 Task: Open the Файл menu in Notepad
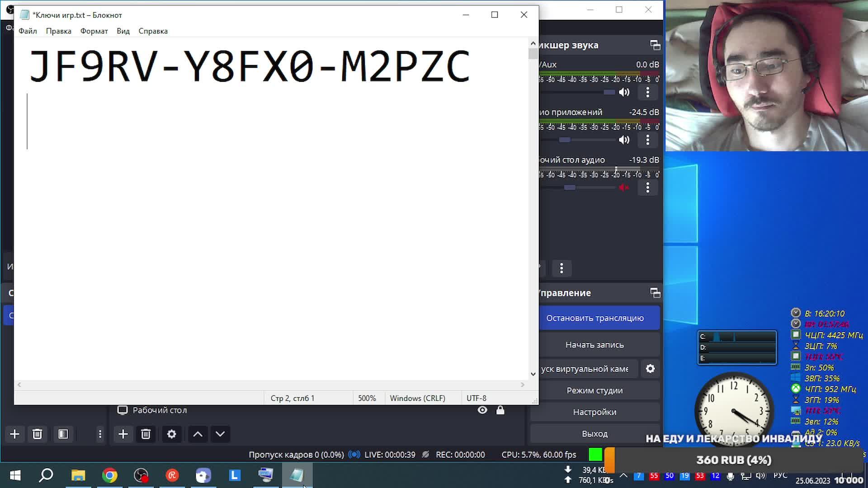coord(28,31)
